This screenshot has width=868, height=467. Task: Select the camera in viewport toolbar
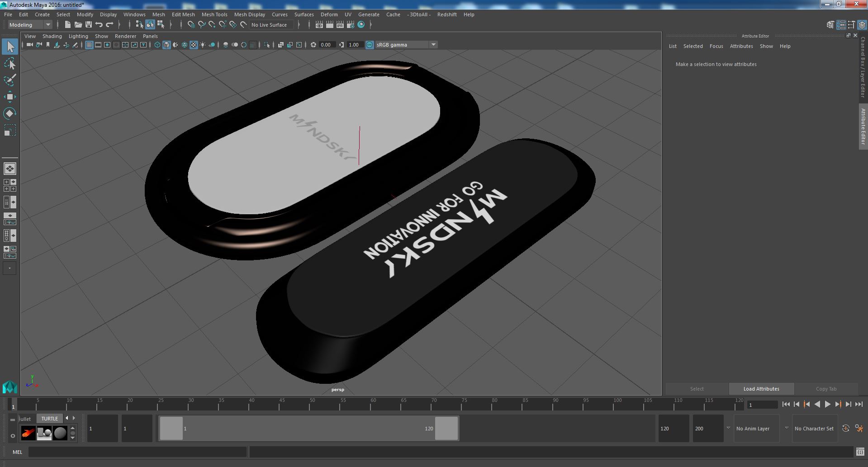pos(30,45)
